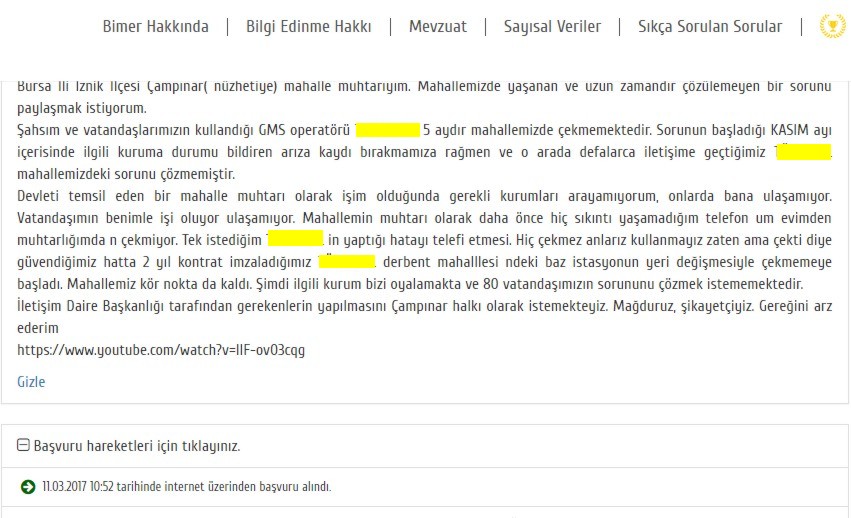Click the golden trophy laurel icon
Viewport: 851px width, 518px height.
tap(833, 26)
